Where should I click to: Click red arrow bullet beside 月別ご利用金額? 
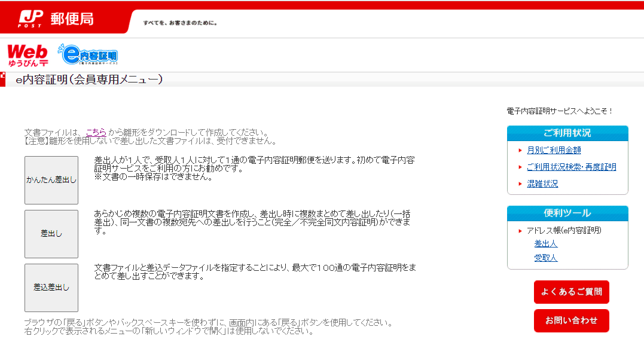[x=520, y=151]
